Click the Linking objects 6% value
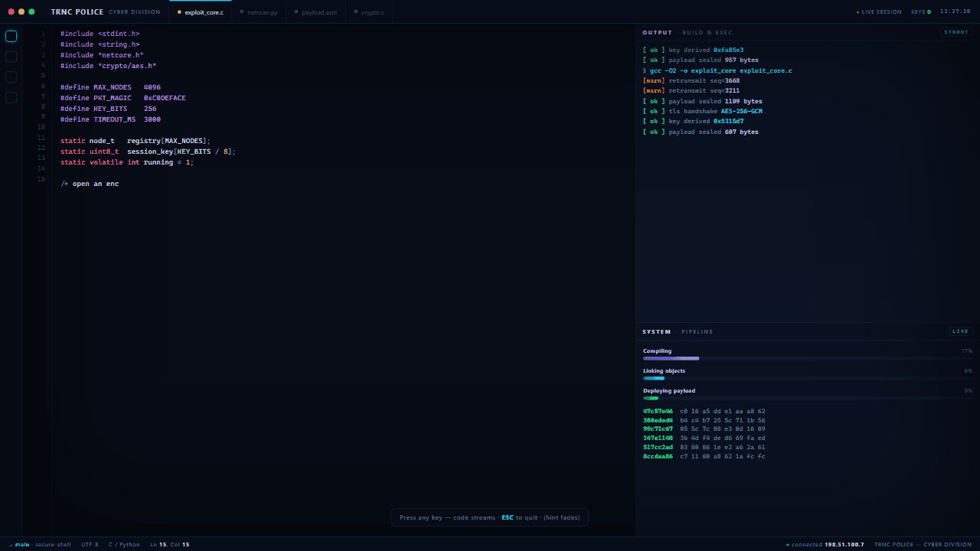Screen dimensions: 980x551 coord(968,370)
